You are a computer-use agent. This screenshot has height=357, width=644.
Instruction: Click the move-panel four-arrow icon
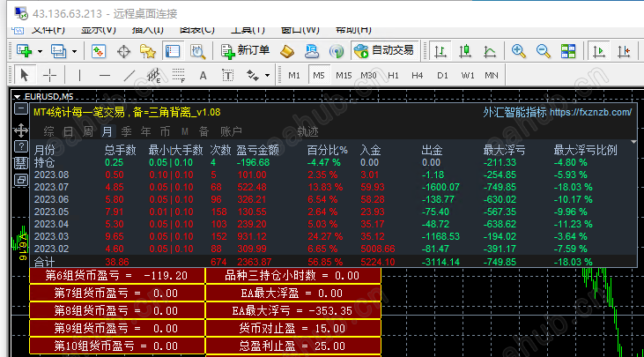point(21,130)
